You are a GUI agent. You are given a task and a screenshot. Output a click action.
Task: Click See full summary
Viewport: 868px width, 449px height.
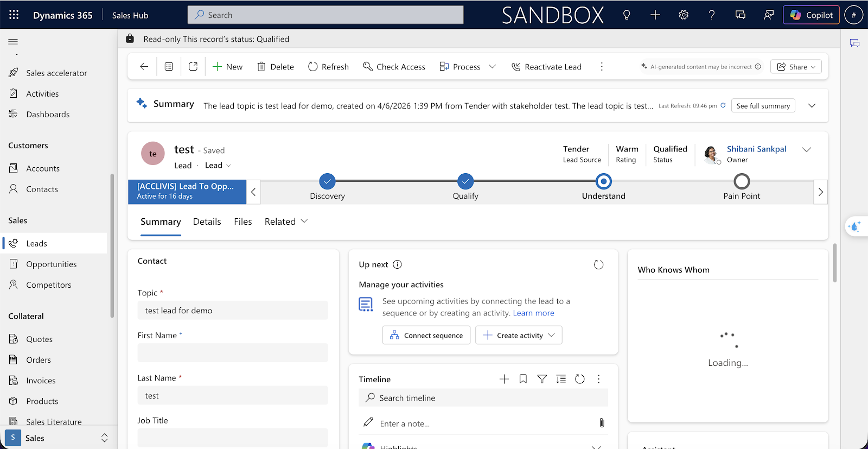763,105
